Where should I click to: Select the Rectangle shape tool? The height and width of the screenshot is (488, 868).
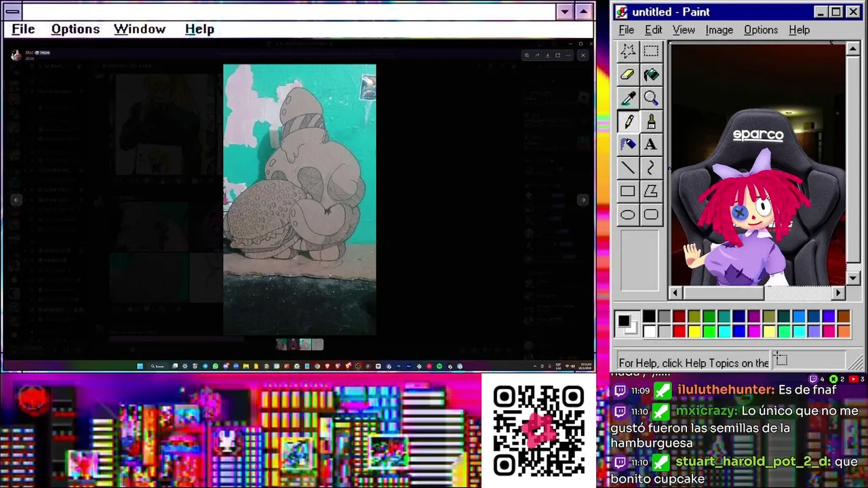628,191
